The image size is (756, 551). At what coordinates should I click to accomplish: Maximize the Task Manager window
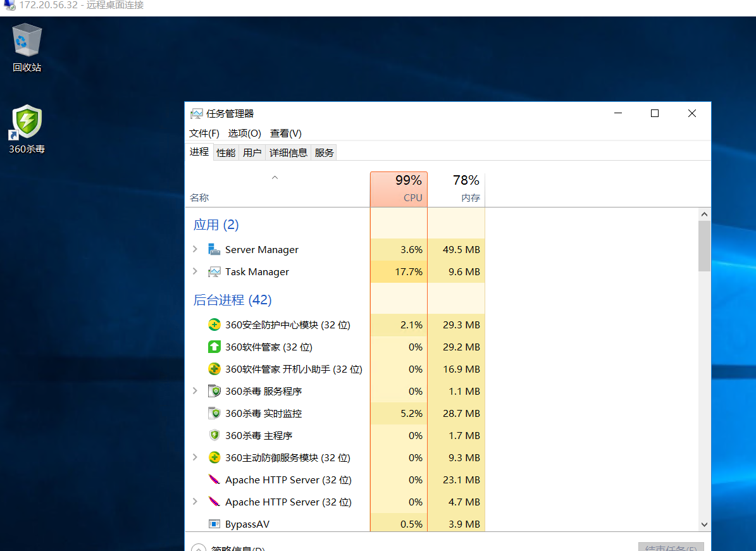(x=655, y=113)
